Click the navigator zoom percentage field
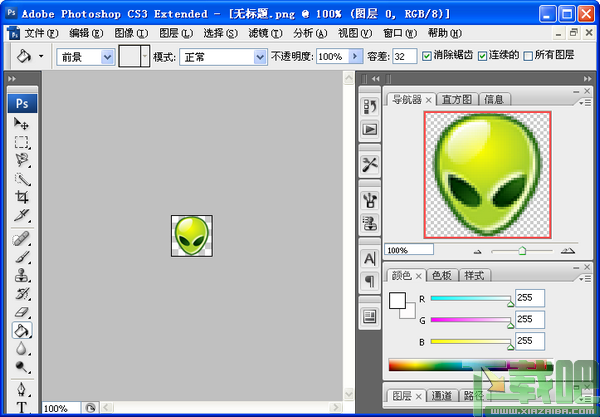The height and width of the screenshot is (417, 600). [x=409, y=250]
